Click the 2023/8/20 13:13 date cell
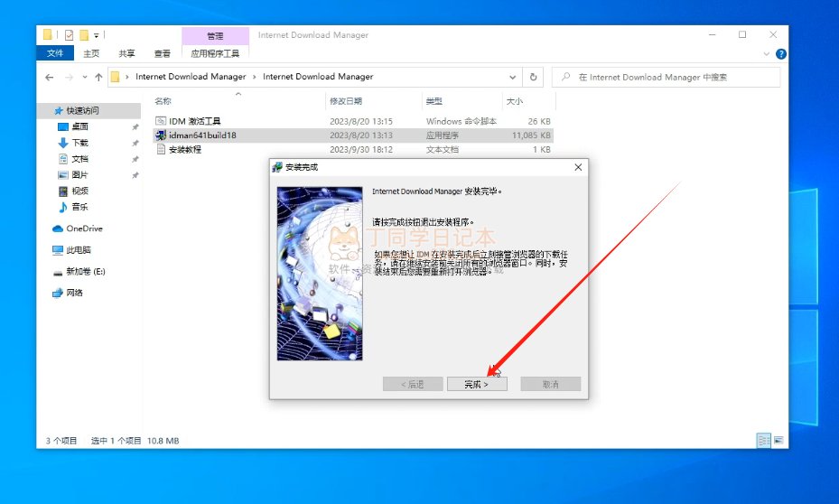 361,135
